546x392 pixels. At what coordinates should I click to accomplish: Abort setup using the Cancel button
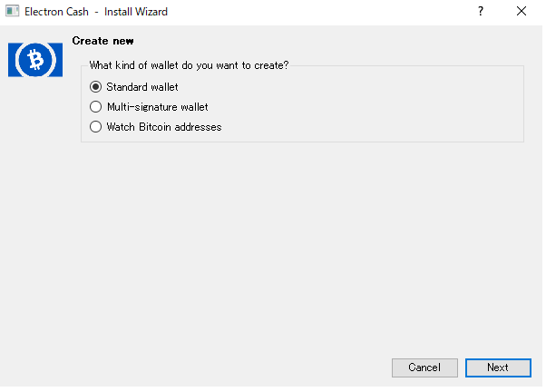(x=424, y=367)
